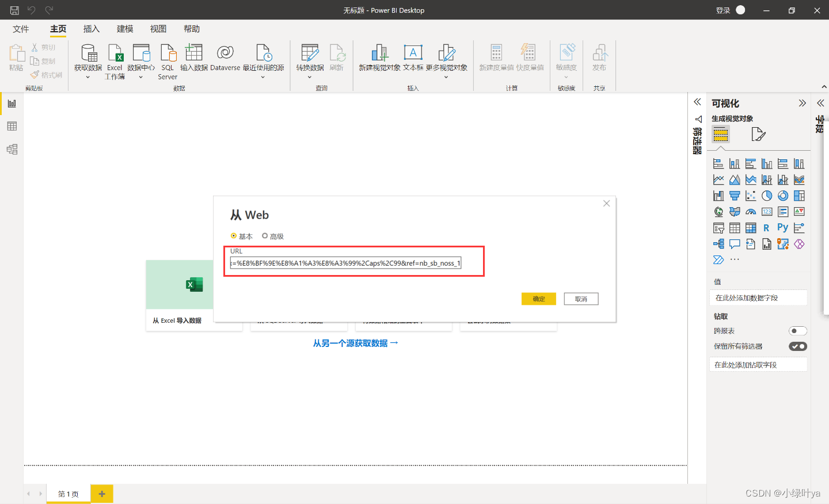Expand More visuals (更多视觉对象) dropdown
The height and width of the screenshot is (504, 829).
[x=446, y=77]
